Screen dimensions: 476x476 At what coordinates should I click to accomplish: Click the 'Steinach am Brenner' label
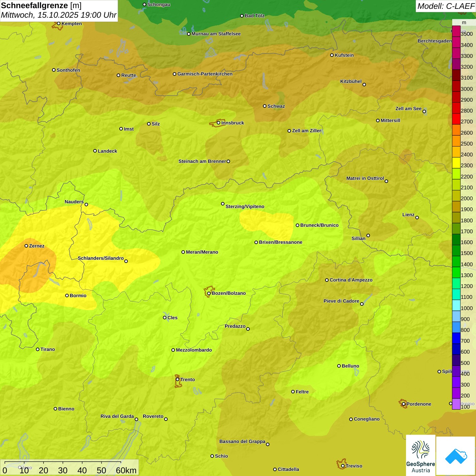pos(202,161)
